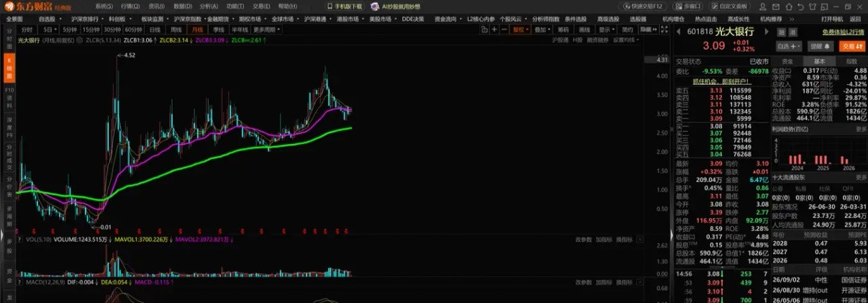
Task: Open the 行情(Q) menu
Action: [x=130, y=6]
